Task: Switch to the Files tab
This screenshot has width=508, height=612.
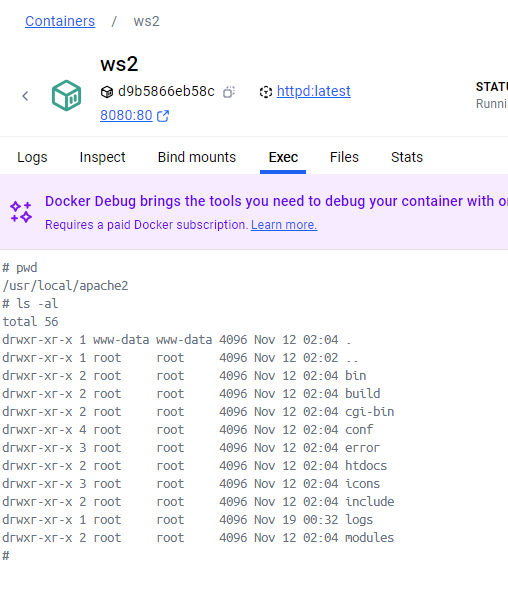Action: (344, 157)
